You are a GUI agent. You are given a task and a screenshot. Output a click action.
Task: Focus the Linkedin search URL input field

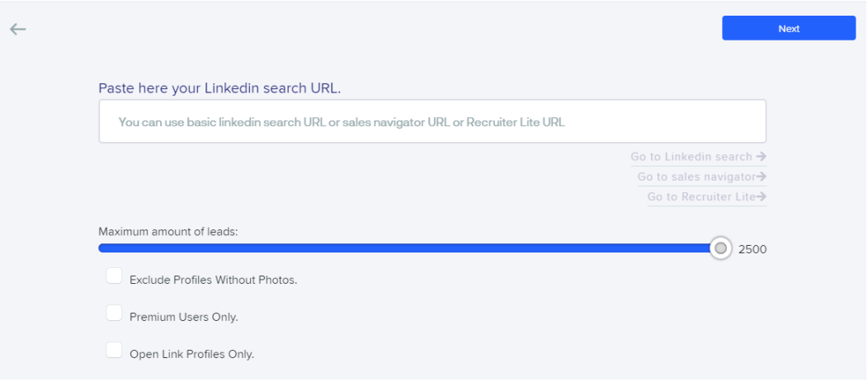click(432, 121)
